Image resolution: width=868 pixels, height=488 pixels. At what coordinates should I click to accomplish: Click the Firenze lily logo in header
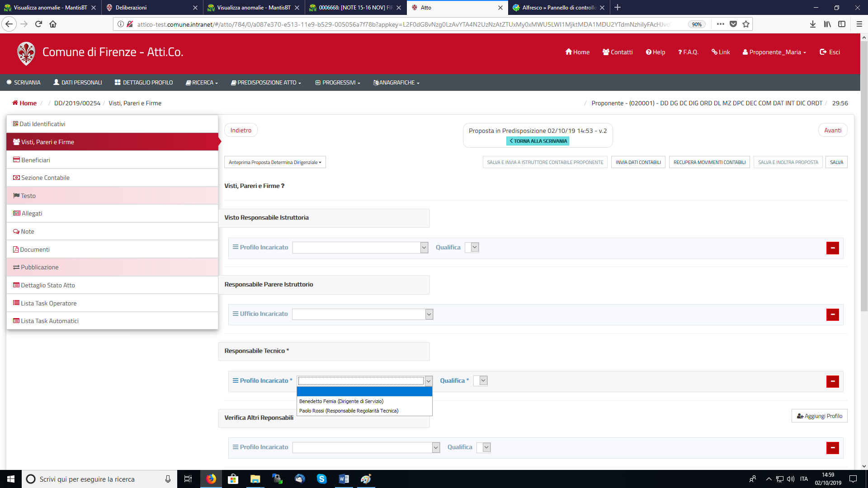tap(26, 53)
